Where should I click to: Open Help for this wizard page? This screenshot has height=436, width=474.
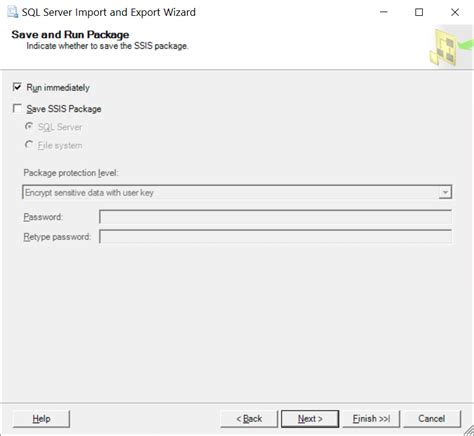coord(41,419)
